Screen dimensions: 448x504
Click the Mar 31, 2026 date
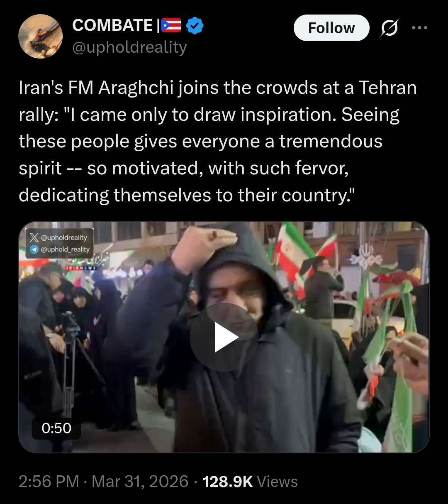pos(140,482)
